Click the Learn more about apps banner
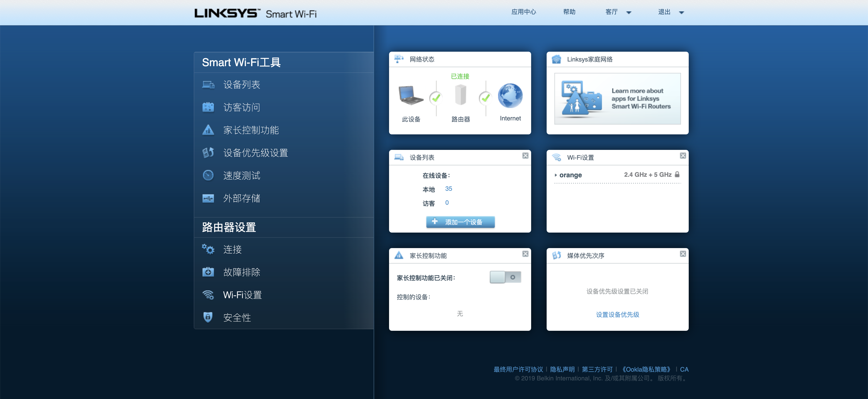The width and height of the screenshot is (868, 399). click(617, 99)
